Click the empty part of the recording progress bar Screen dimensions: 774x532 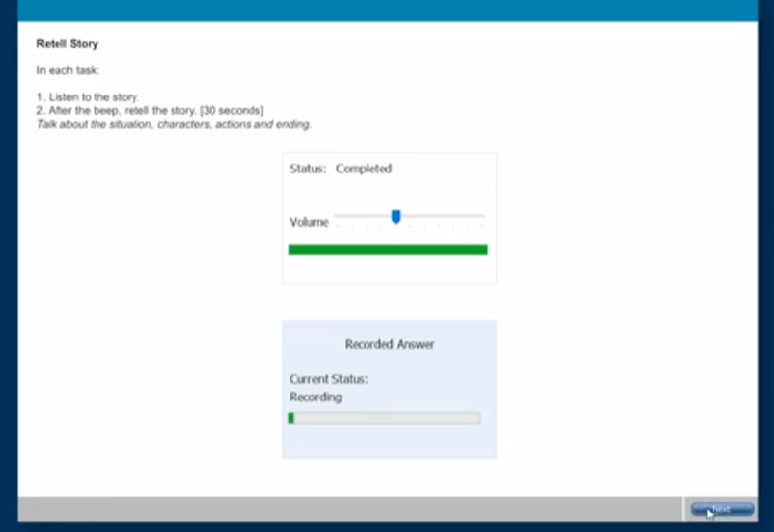tap(390, 418)
